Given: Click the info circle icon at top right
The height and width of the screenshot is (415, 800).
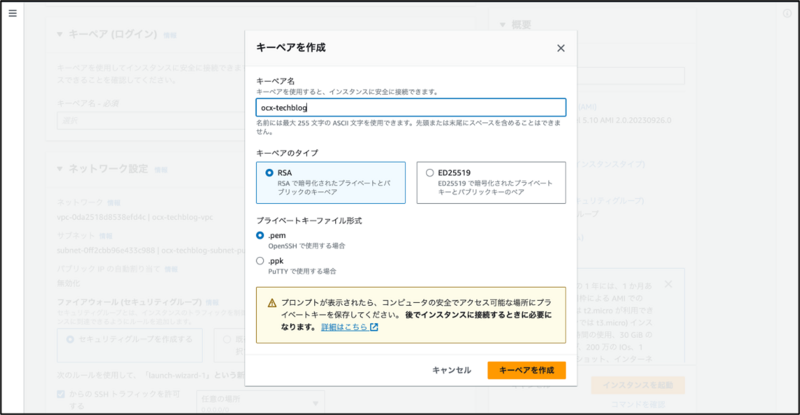Looking at the screenshot, I should [787, 14].
